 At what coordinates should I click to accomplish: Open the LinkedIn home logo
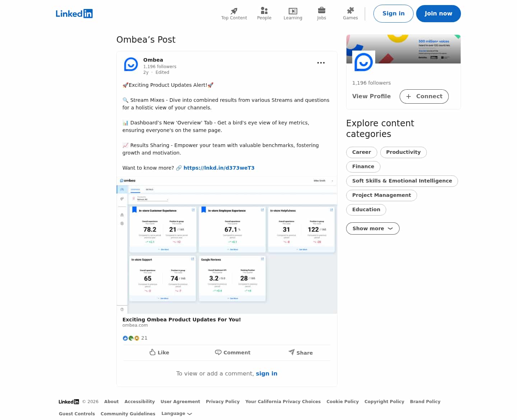[74, 14]
